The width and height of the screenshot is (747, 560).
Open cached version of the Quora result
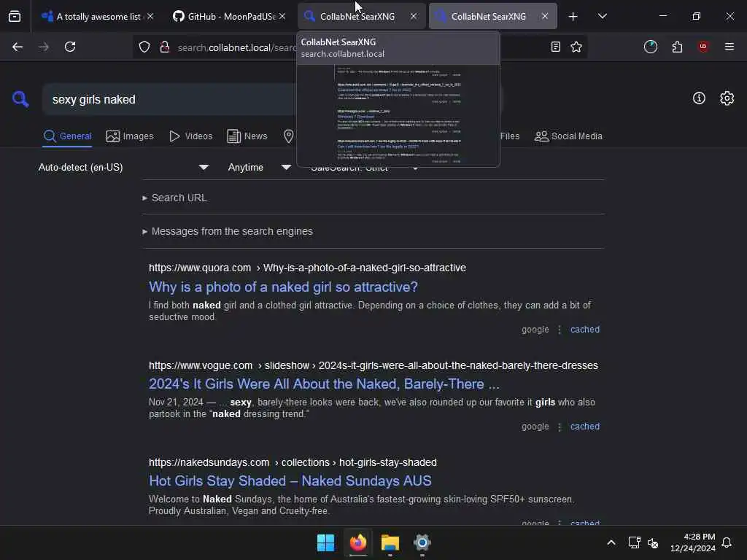click(585, 330)
